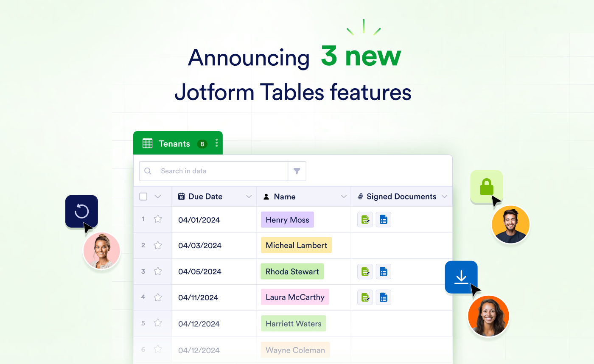Click row number 1 beside Henry Moss
Viewport: 594px width, 364px height.
click(x=143, y=219)
